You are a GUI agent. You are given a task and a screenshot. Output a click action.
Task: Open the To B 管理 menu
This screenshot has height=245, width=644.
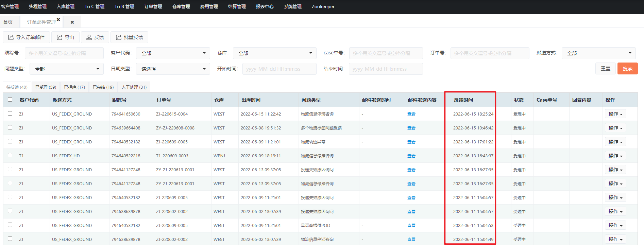click(x=124, y=6)
